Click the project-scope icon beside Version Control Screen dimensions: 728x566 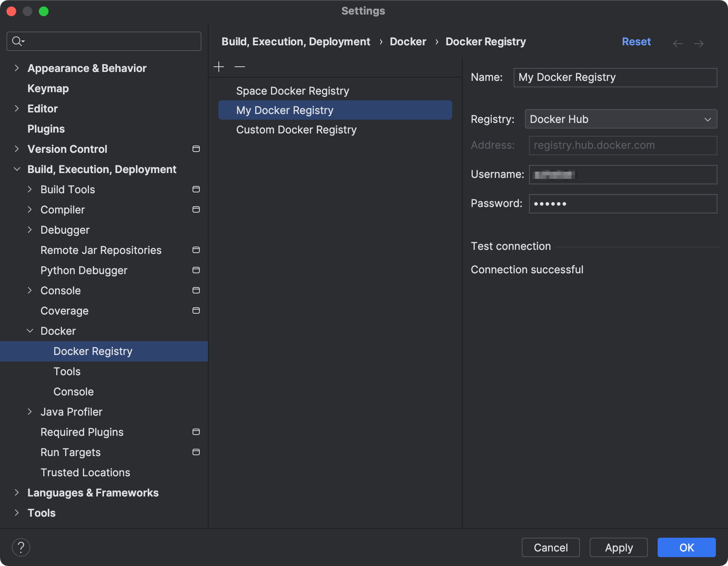pos(196,149)
